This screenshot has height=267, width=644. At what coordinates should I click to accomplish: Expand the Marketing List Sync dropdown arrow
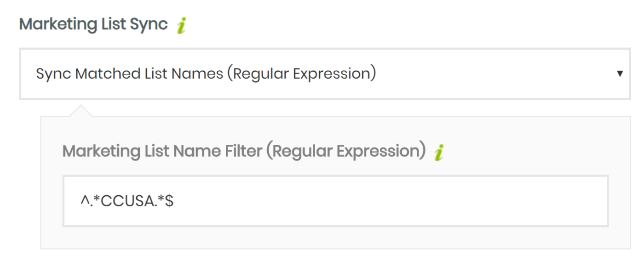tap(620, 74)
